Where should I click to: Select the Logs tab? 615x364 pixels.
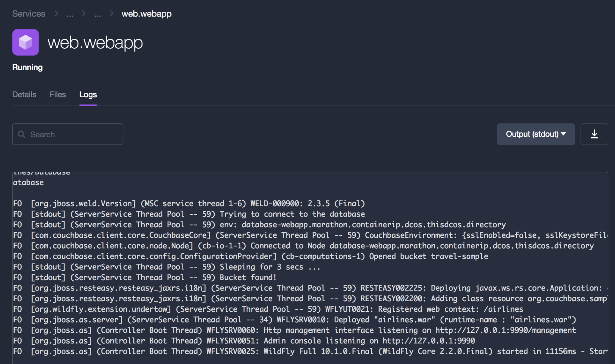[x=88, y=95]
